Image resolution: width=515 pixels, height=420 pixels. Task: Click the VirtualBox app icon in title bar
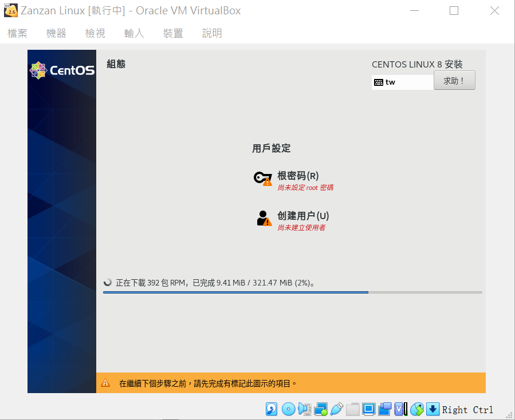tap(11, 10)
